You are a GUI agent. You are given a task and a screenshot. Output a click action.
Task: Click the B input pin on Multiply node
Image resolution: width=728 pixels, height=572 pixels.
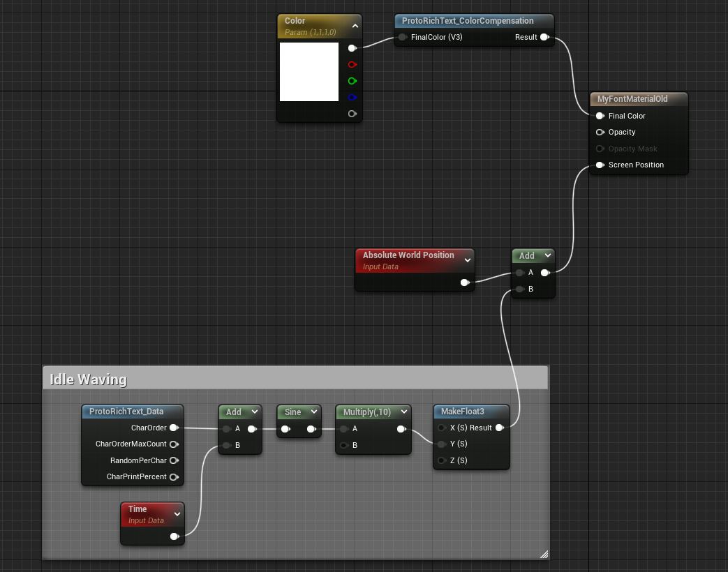pos(344,445)
